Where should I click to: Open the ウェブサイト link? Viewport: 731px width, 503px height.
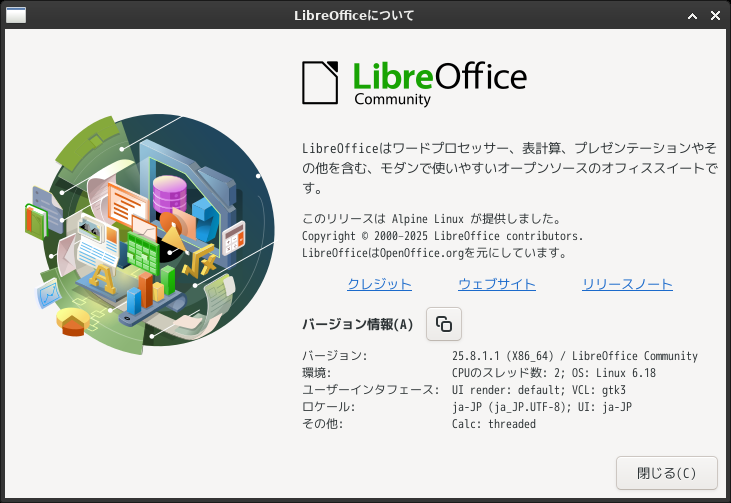click(x=497, y=284)
